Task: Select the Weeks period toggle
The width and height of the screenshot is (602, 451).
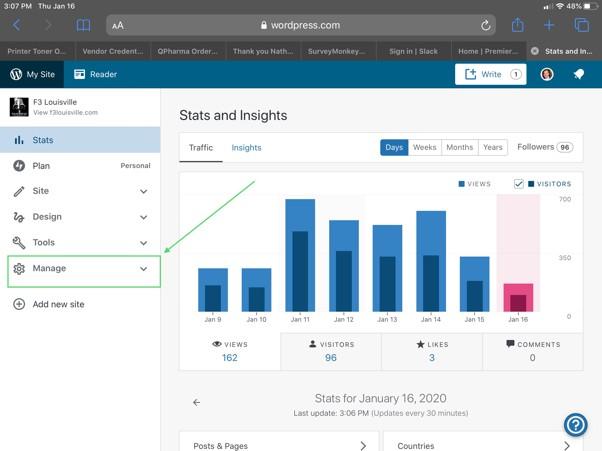Action: point(425,147)
